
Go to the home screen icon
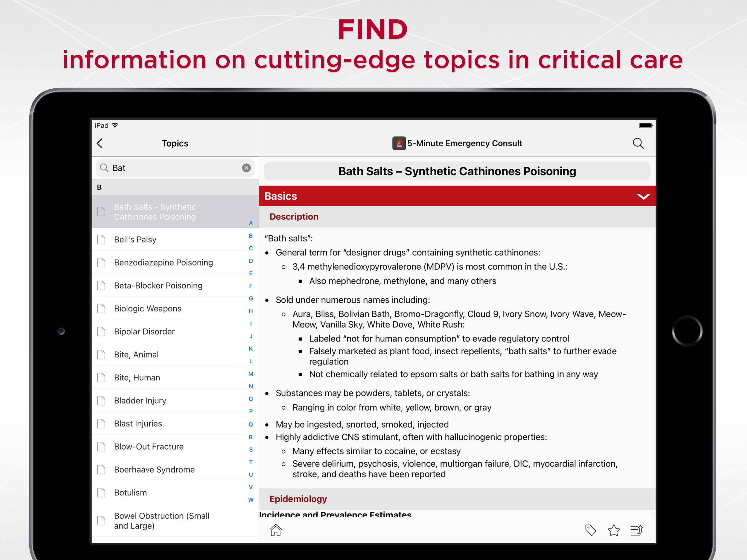[276, 530]
